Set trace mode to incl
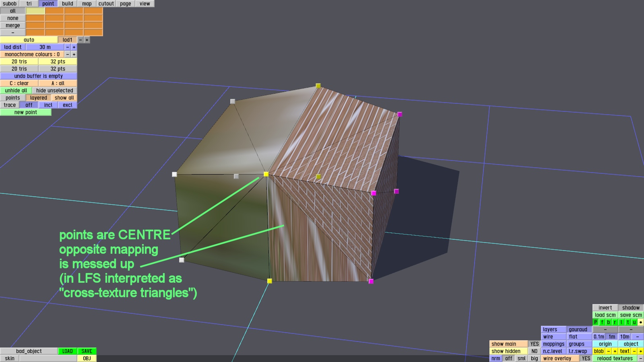The width and height of the screenshot is (644, 362). pos(48,105)
